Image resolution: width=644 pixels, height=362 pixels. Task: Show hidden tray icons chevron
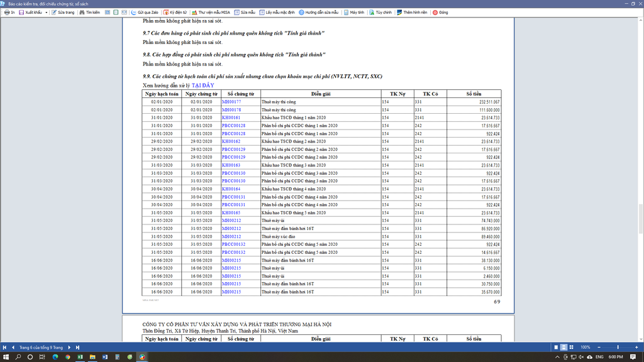pos(557,357)
